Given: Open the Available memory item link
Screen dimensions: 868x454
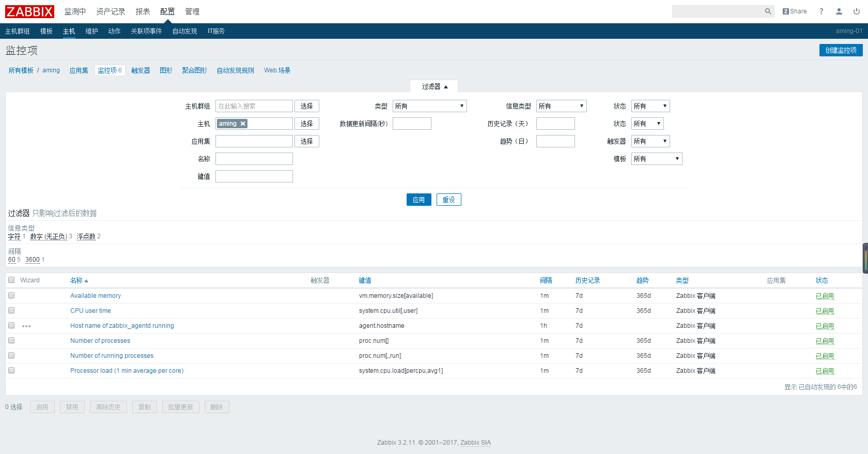Looking at the screenshot, I should (x=96, y=296).
